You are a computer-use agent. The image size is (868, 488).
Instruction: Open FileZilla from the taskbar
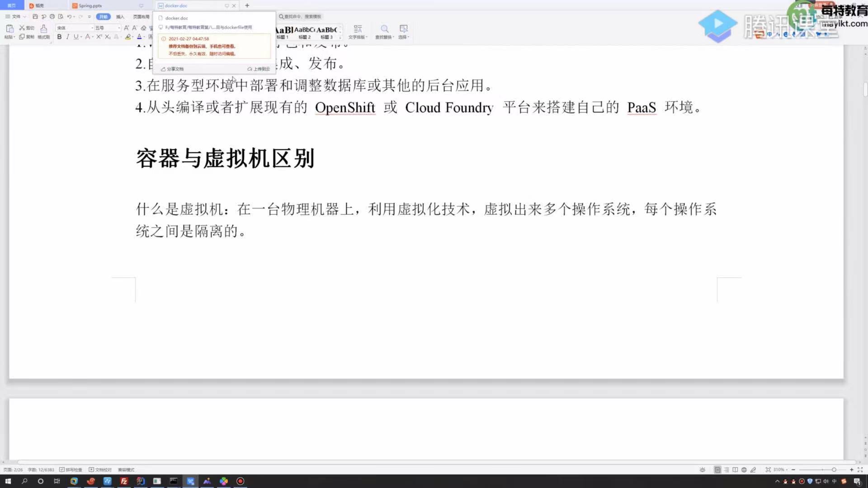(x=124, y=481)
